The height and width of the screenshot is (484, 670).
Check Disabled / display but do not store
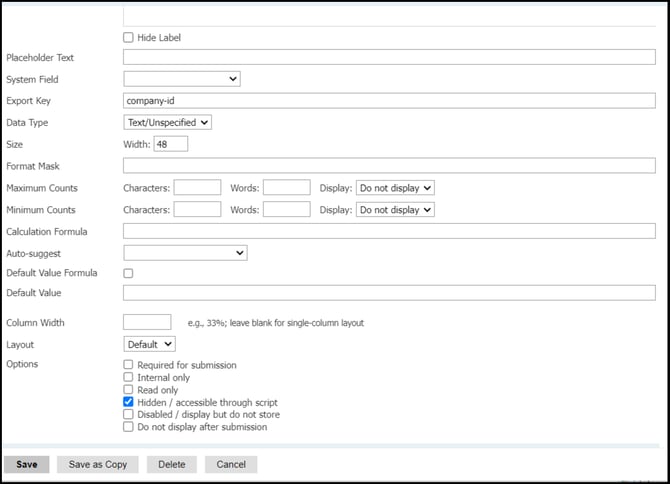pos(128,414)
